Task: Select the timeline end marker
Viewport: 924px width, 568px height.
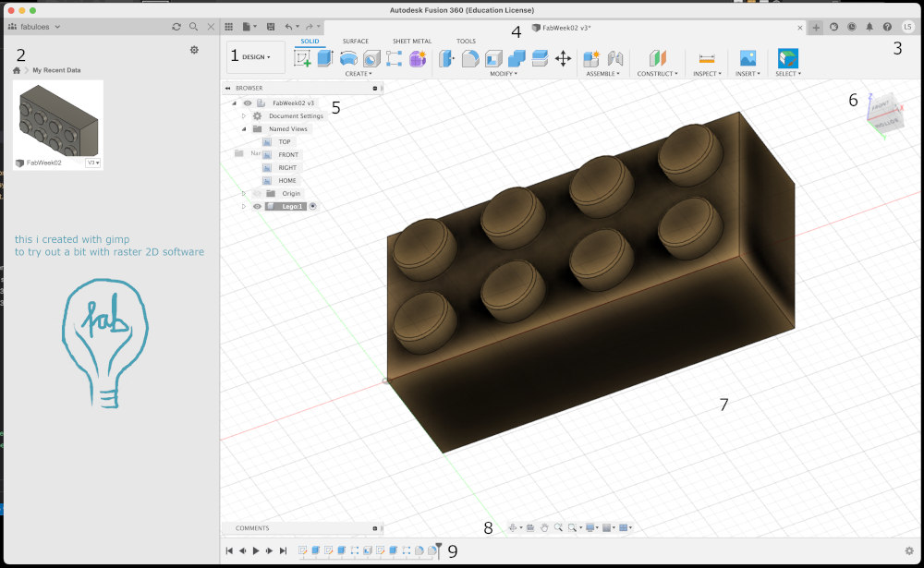Action: click(x=438, y=550)
